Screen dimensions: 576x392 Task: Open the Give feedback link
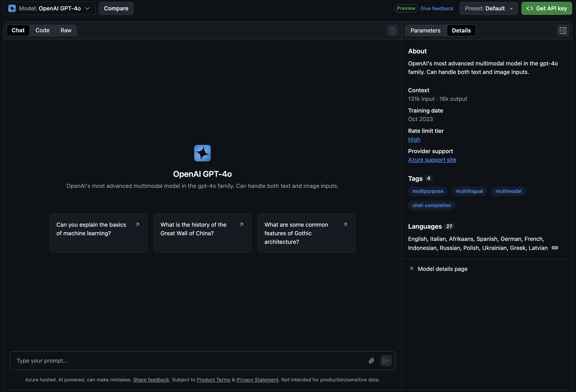(x=437, y=8)
